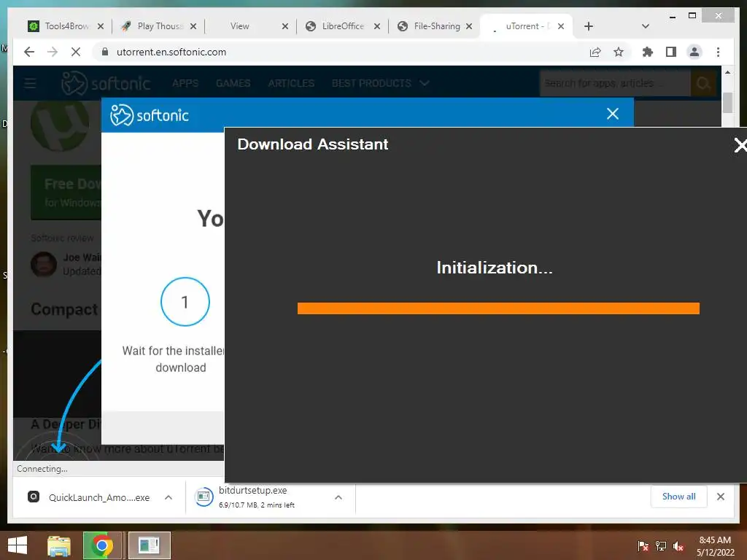747x560 pixels.
Task: Click the orange initialization progress bar
Action: tap(498, 308)
